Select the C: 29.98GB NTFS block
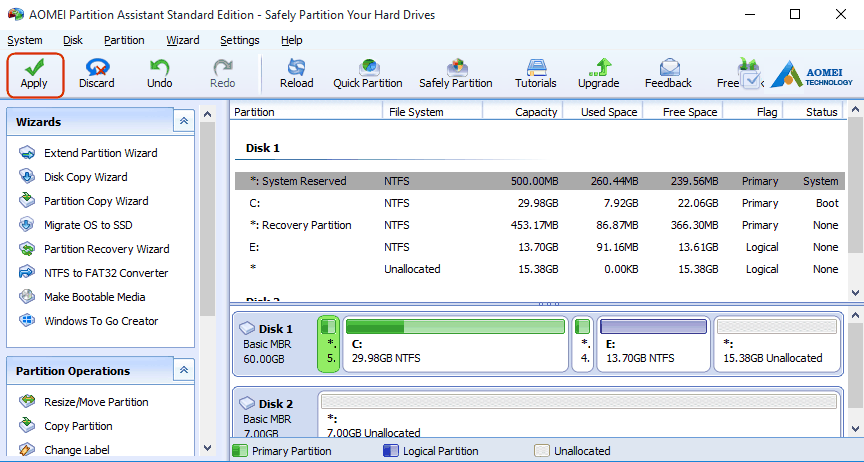This screenshot has height=462, width=864. (x=456, y=344)
